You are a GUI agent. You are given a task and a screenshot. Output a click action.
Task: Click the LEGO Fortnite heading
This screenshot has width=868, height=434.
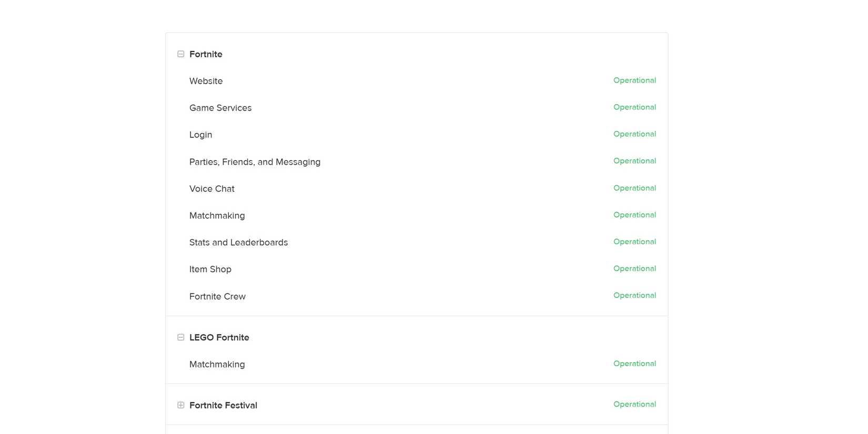pyautogui.click(x=219, y=337)
